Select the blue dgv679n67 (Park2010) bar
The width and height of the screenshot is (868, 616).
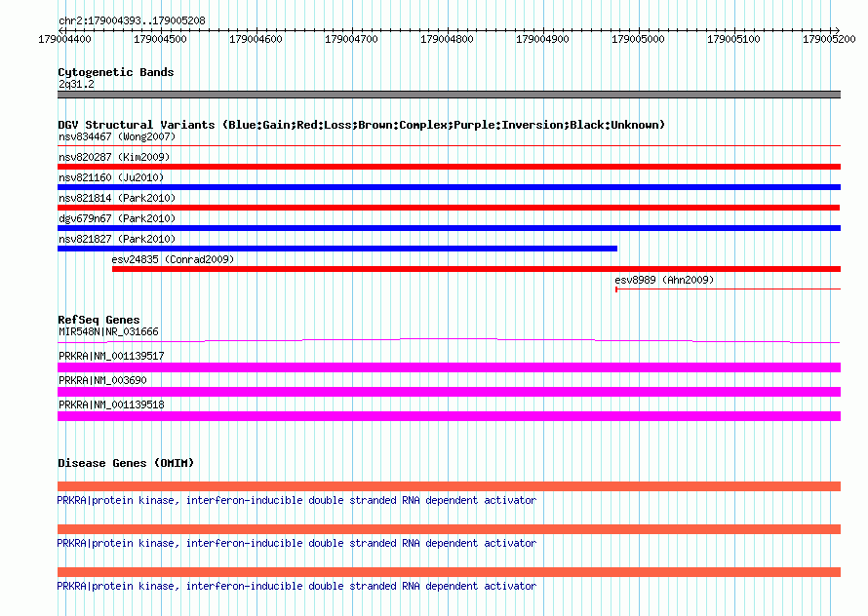[x=449, y=228]
